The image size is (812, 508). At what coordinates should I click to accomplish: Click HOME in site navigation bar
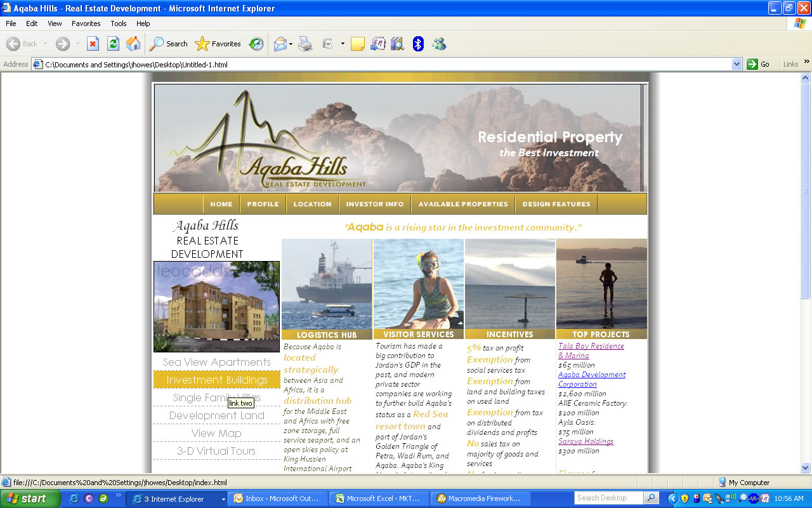pos(221,204)
